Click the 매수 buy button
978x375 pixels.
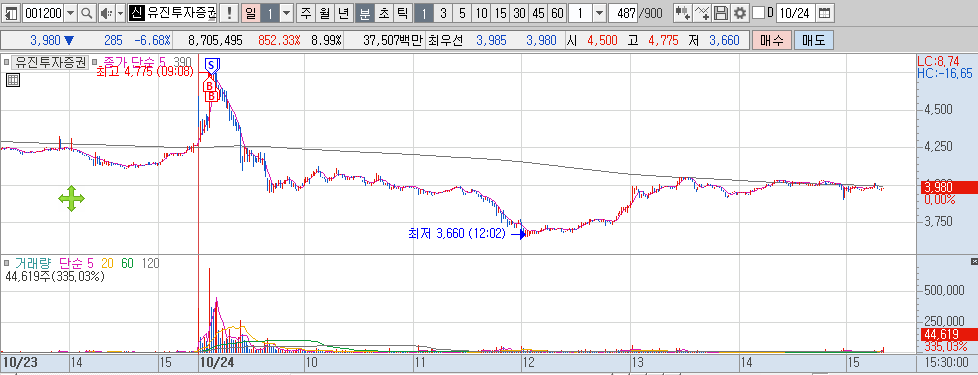[x=772, y=41]
